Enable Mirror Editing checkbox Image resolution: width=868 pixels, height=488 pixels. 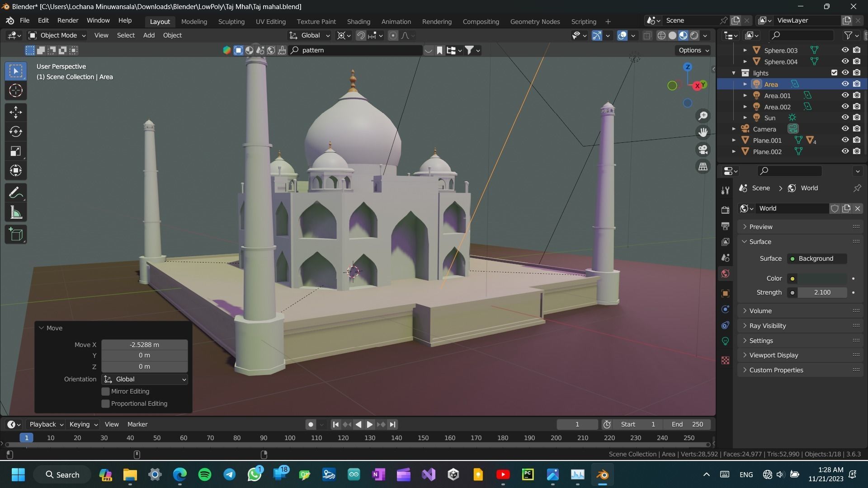pos(105,391)
